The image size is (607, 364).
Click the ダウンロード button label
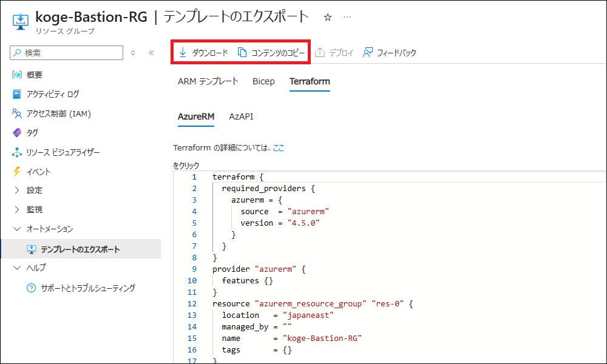point(210,53)
